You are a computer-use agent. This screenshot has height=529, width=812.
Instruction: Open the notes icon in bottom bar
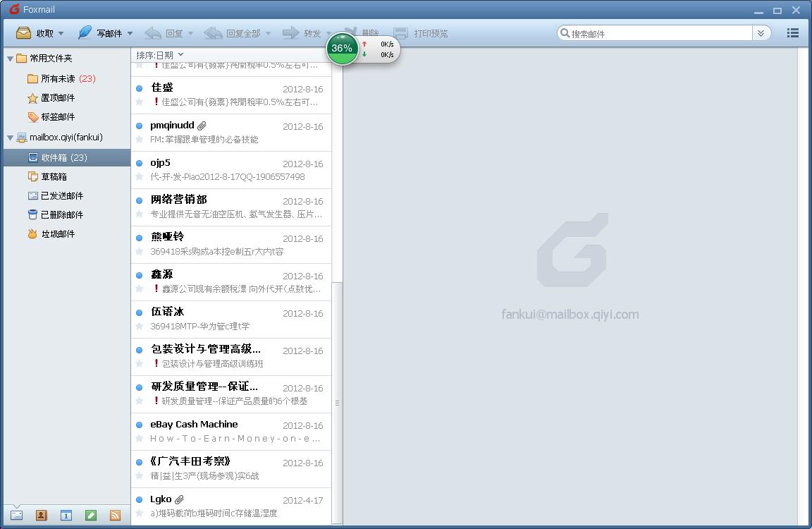[x=91, y=515]
